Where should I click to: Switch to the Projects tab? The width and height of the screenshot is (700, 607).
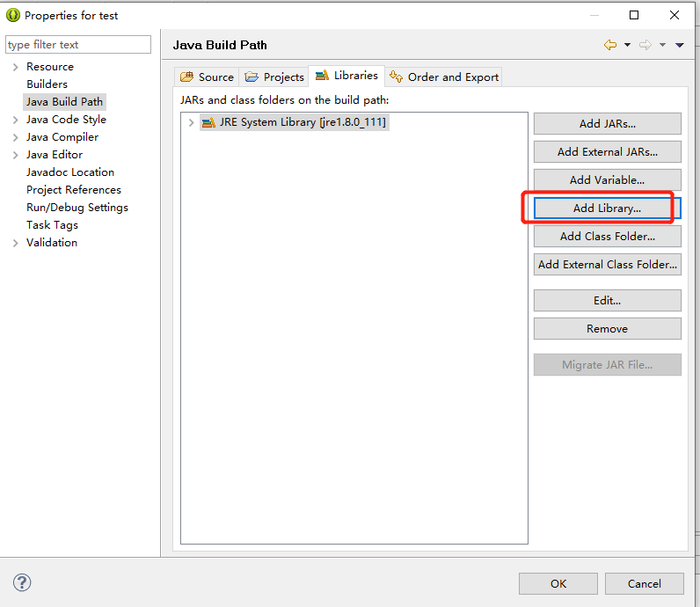pos(274,77)
